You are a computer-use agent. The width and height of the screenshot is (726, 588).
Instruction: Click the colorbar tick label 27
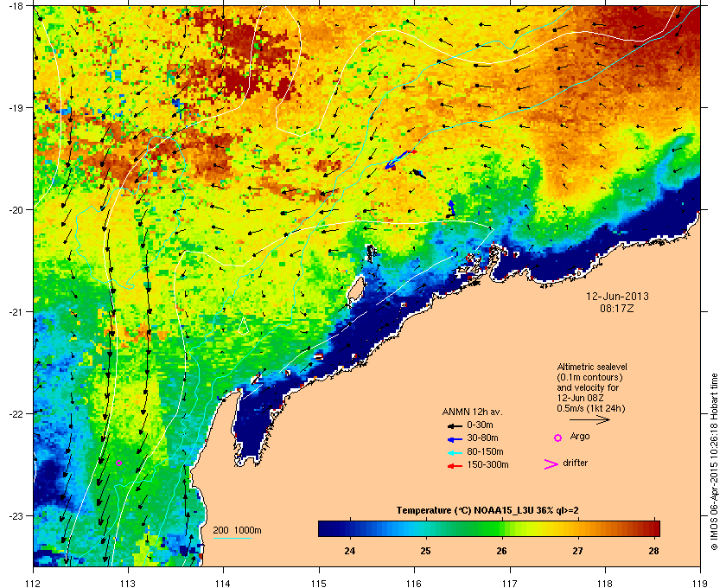pyautogui.click(x=577, y=551)
